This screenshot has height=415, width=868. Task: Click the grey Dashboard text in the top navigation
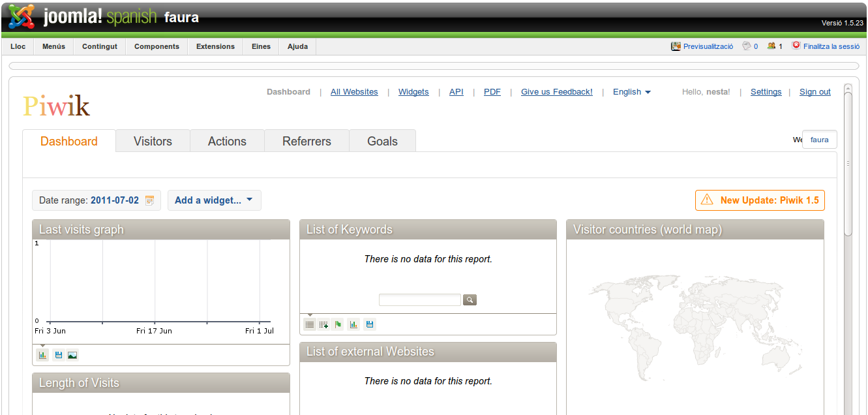(x=288, y=92)
